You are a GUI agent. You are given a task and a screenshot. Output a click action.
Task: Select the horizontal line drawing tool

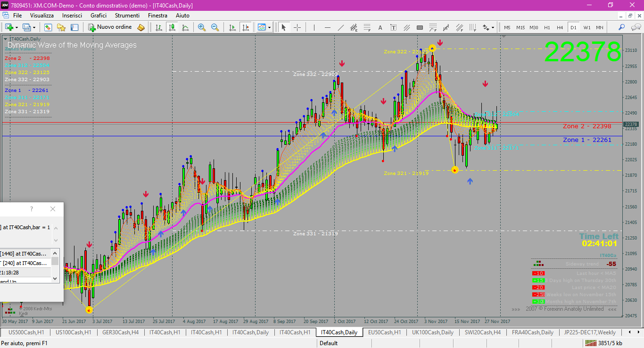pyautogui.click(x=328, y=27)
